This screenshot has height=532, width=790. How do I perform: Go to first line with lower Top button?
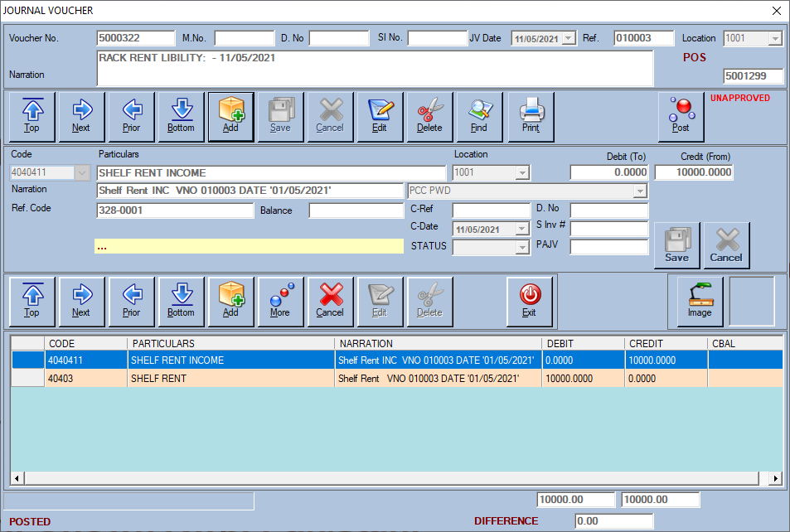(x=32, y=302)
